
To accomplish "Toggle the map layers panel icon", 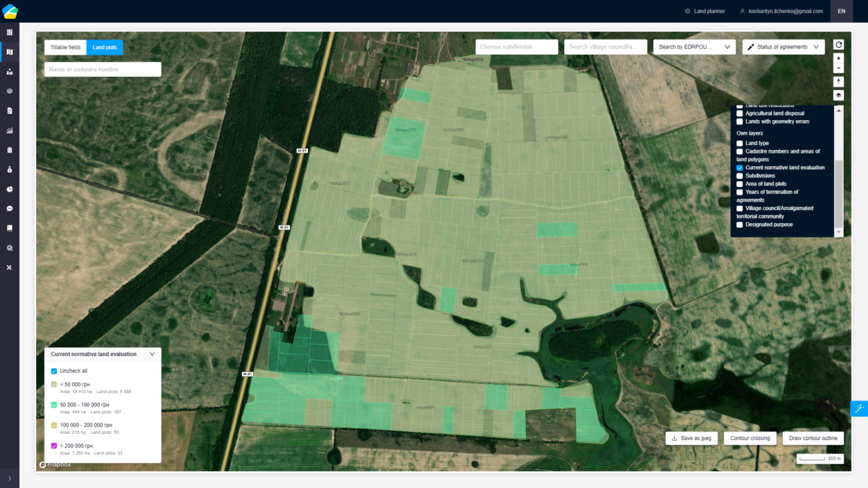I will 839,95.
